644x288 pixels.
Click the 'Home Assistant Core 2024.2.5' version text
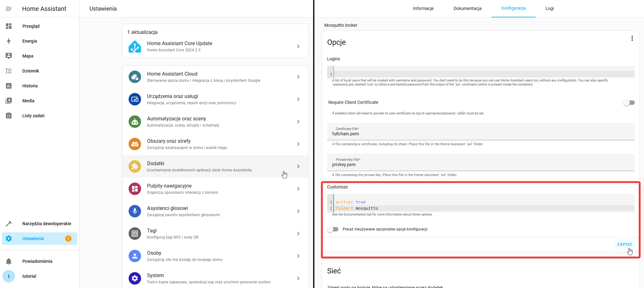[x=174, y=50]
